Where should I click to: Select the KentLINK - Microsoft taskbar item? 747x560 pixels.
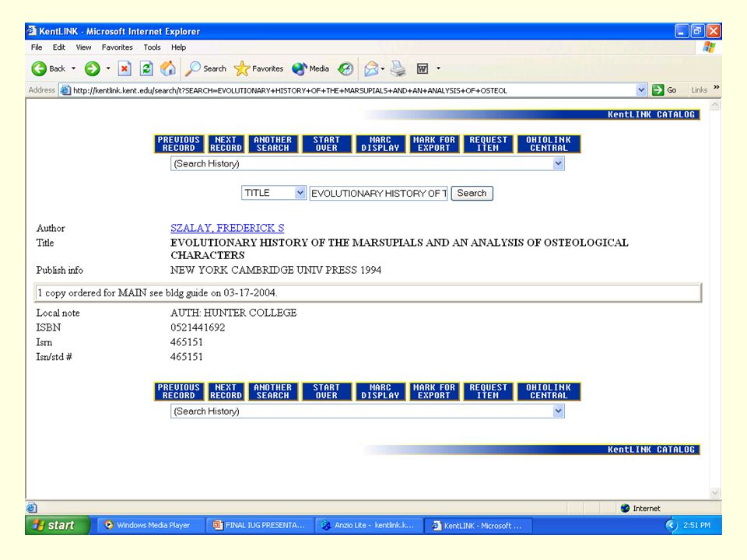click(x=478, y=526)
